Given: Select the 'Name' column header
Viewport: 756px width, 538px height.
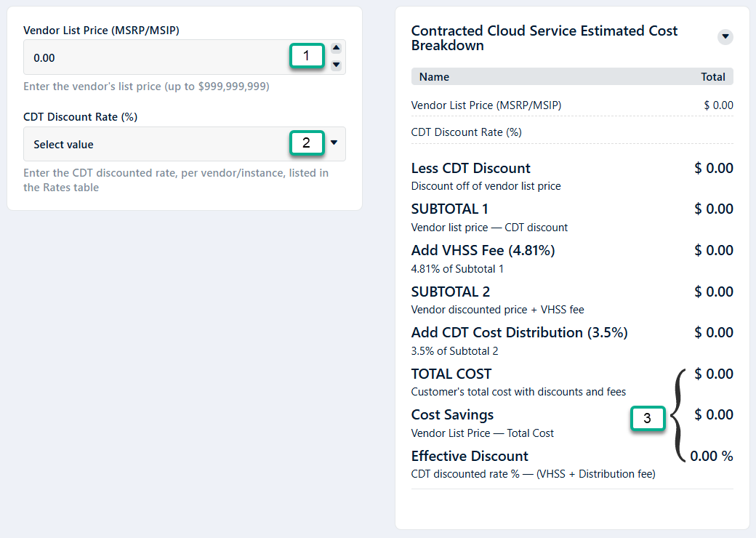Looking at the screenshot, I should (434, 77).
